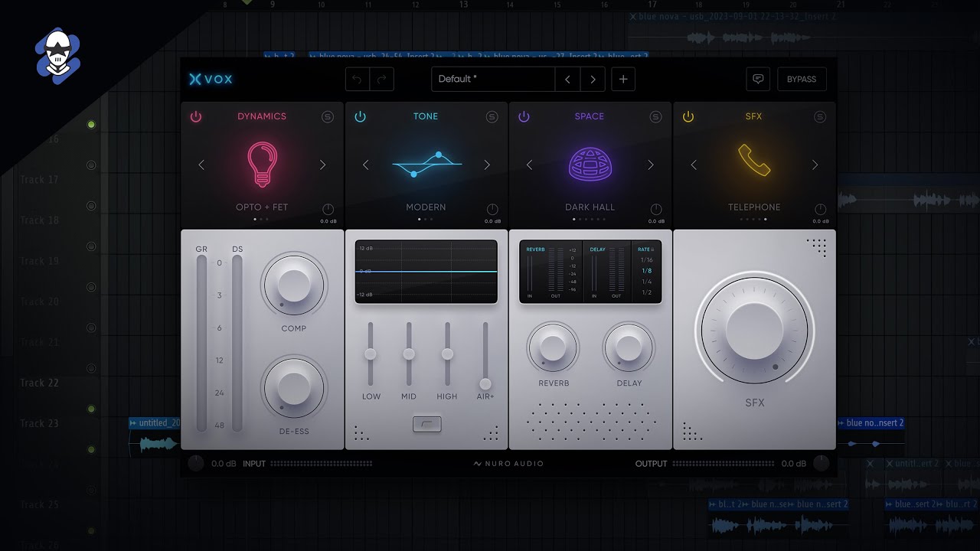Toggle the Space module power
This screenshot has width=980, height=551.
click(x=524, y=116)
